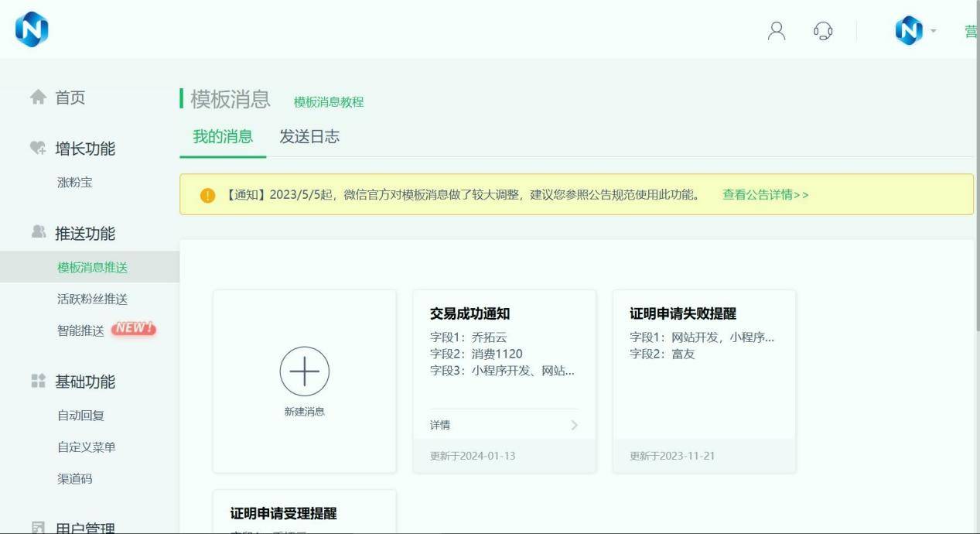Screen dimensions: 980x534
Task: Expand the account dropdown arrow
Action: coord(934,31)
